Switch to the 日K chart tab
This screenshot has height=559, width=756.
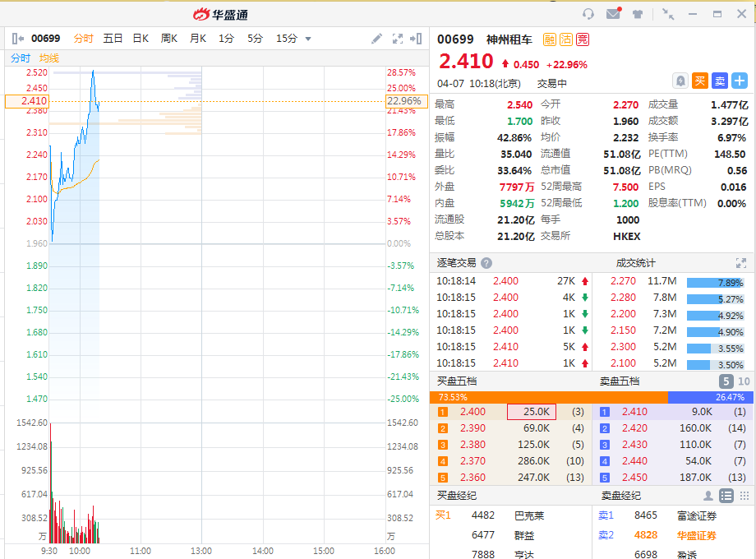coord(141,39)
